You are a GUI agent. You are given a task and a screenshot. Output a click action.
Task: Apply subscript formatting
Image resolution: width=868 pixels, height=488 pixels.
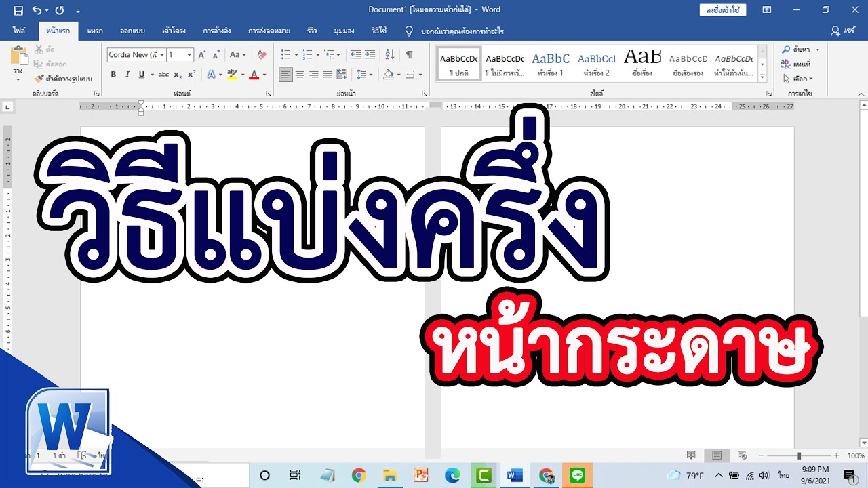click(x=178, y=75)
